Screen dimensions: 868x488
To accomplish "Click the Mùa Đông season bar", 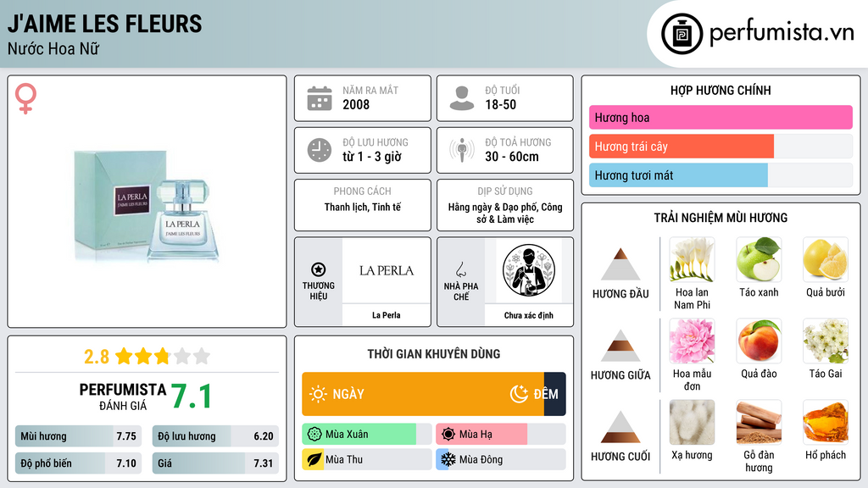I will pyautogui.click(x=500, y=460).
